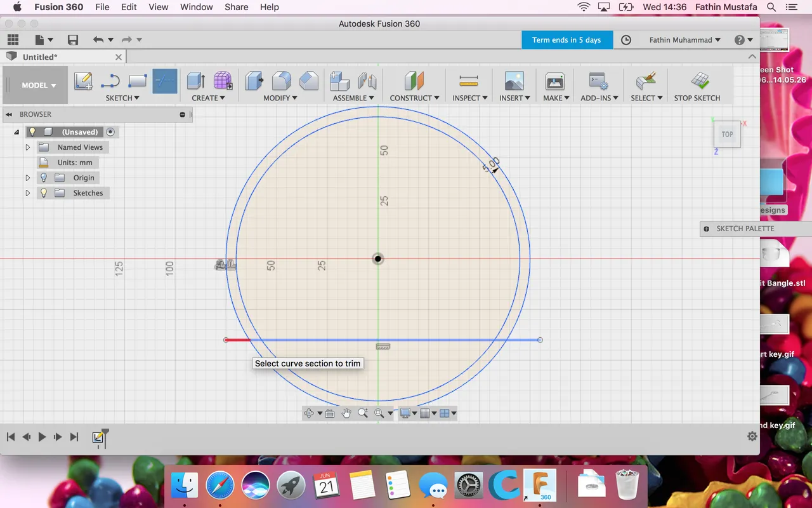Click the Insert image icon
Viewport: 812px width, 508px height.
514,81
